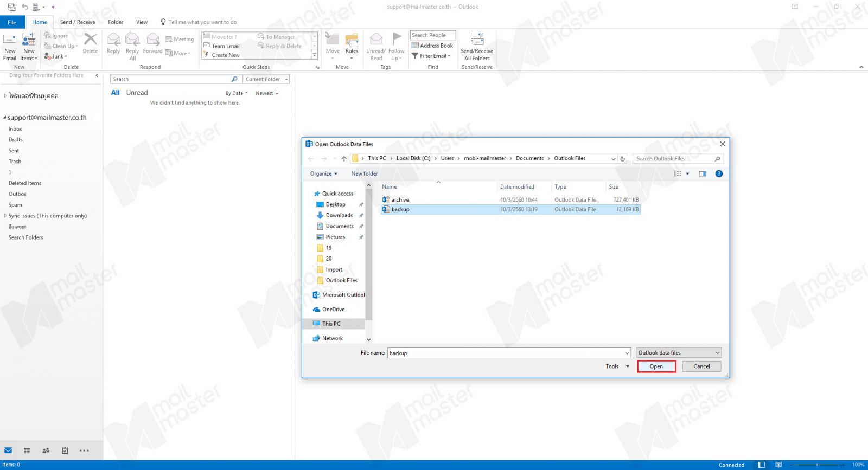Open the Current Folder scope dropdown
The height and width of the screenshot is (470, 868).
tap(266, 79)
